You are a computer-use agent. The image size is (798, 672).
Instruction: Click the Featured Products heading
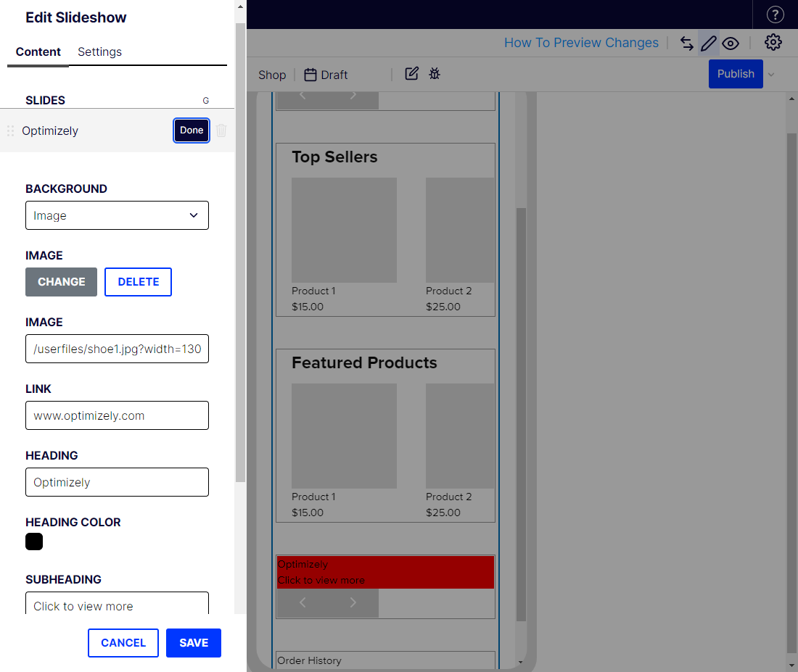364,362
